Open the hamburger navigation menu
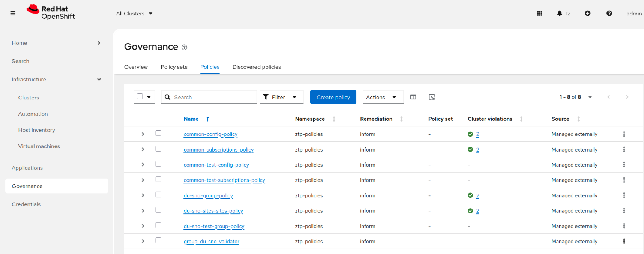 click(13, 13)
